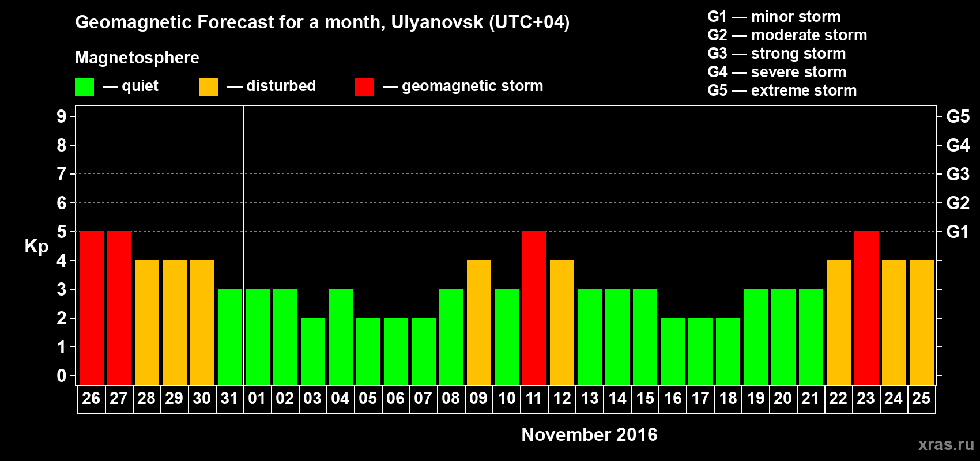
Task: Click the G2 right-axis label
Action: [958, 203]
